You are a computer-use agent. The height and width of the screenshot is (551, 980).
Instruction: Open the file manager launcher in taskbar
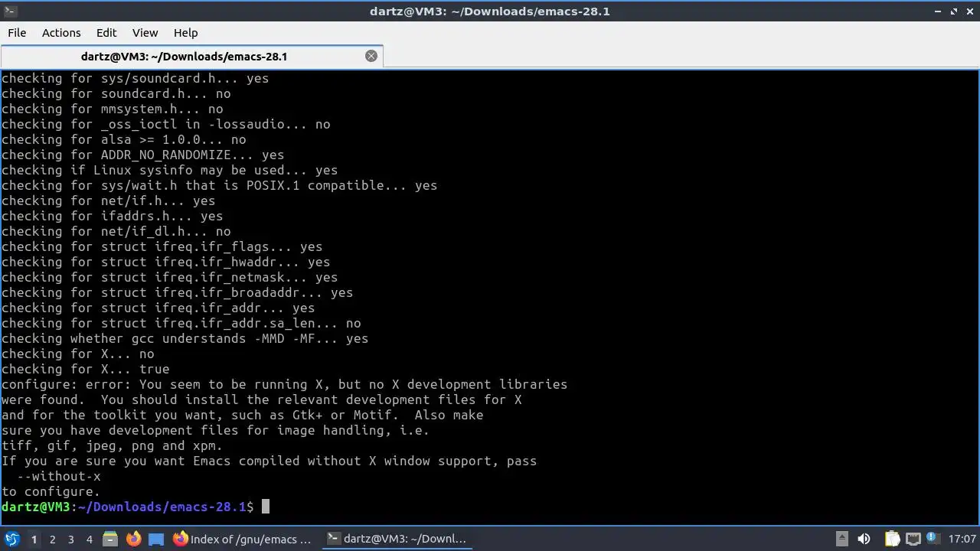(110, 539)
